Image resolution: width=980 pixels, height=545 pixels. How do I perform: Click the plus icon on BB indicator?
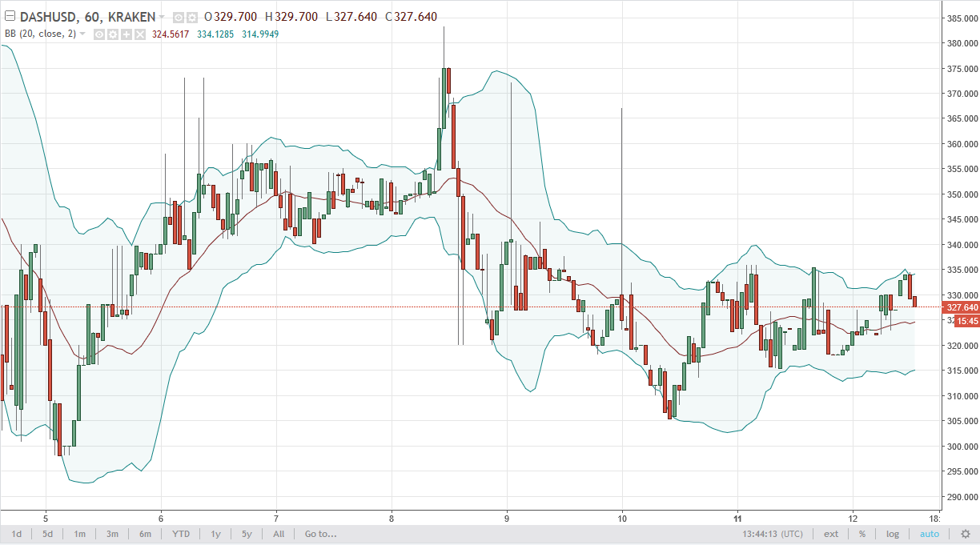pyautogui.click(x=127, y=34)
